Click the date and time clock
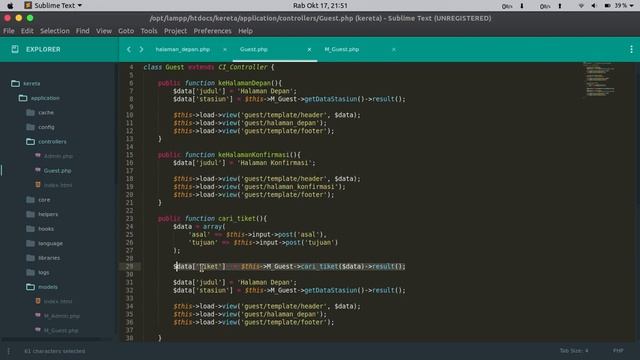The width and height of the screenshot is (640, 360). coord(320,5)
